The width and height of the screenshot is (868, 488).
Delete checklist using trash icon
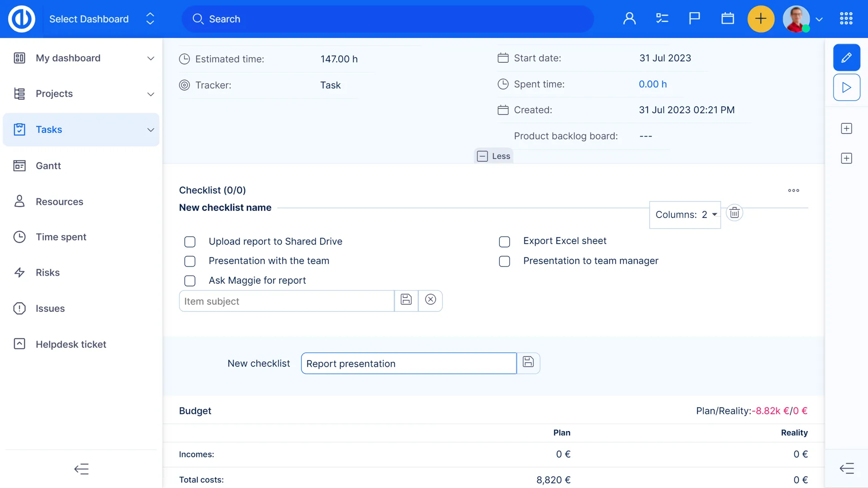coord(734,213)
